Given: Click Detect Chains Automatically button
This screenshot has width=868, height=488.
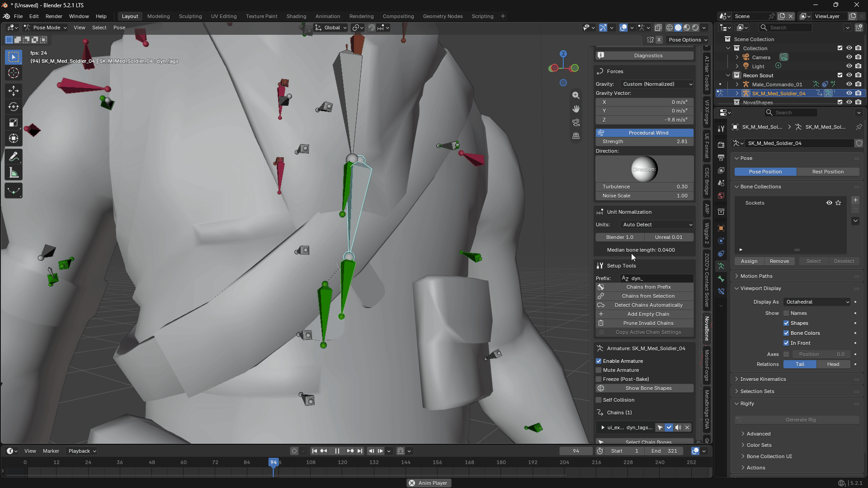Looking at the screenshot, I should click(x=645, y=305).
